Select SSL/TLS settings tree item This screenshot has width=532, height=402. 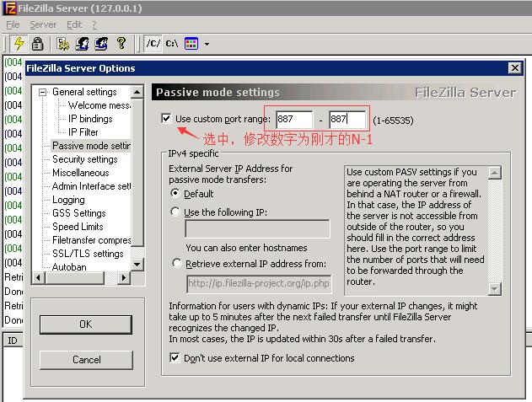tap(88, 254)
